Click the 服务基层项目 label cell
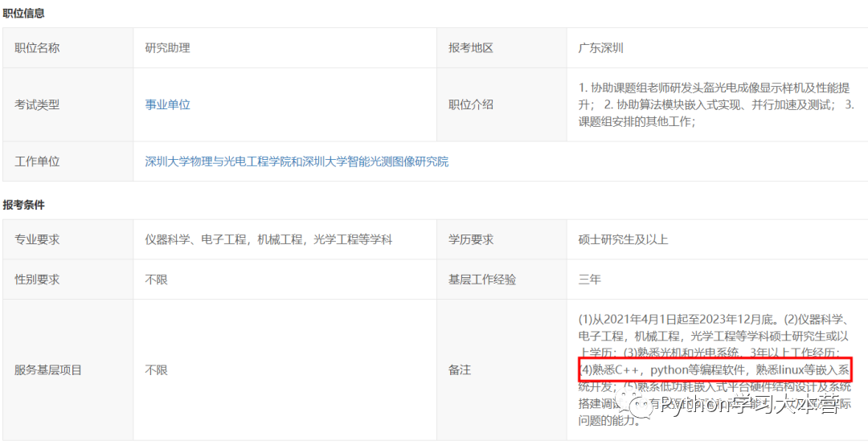The width and height of the screenshot is (868, 445). (68, 369)
